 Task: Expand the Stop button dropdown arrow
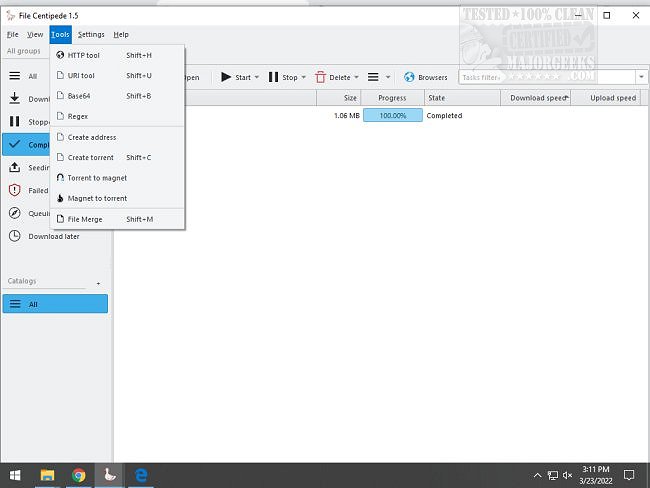304,77
